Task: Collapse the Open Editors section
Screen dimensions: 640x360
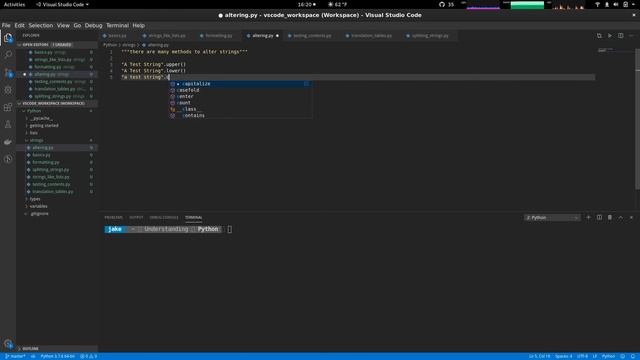Action: click(x=57, y=44)
